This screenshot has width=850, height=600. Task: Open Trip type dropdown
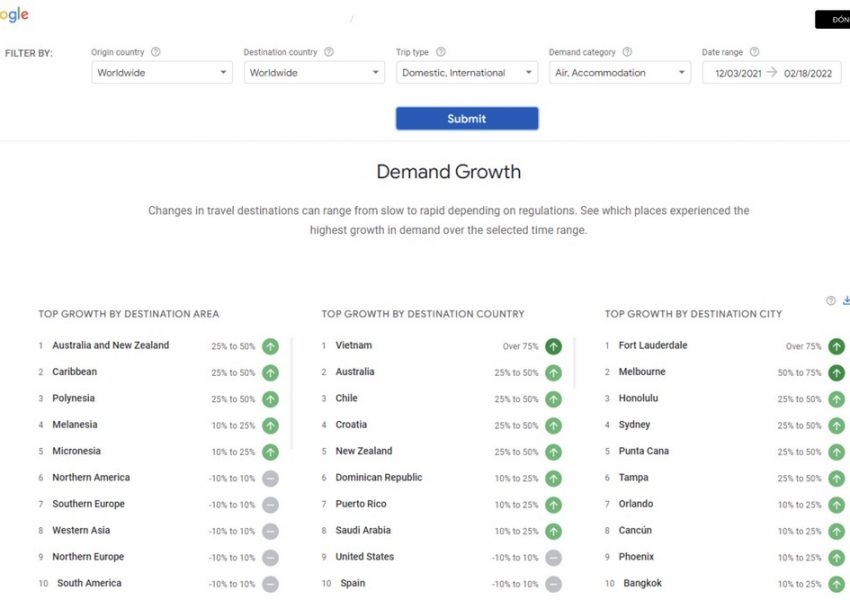click(x=467, y=73)
